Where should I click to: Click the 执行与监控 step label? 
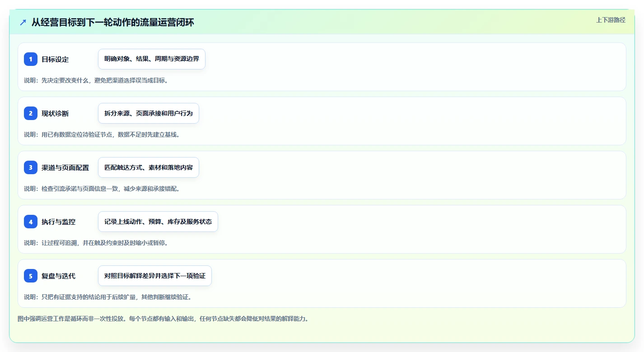coord(59,222)
